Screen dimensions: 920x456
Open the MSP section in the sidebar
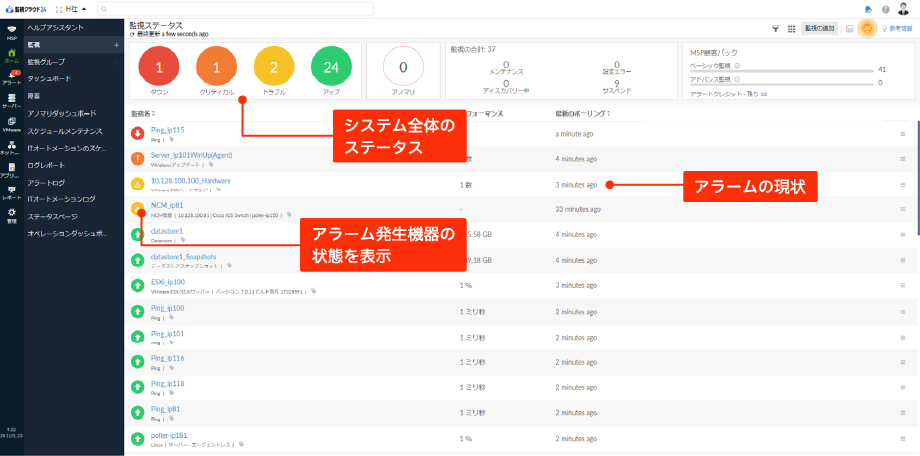coord(11,32)
